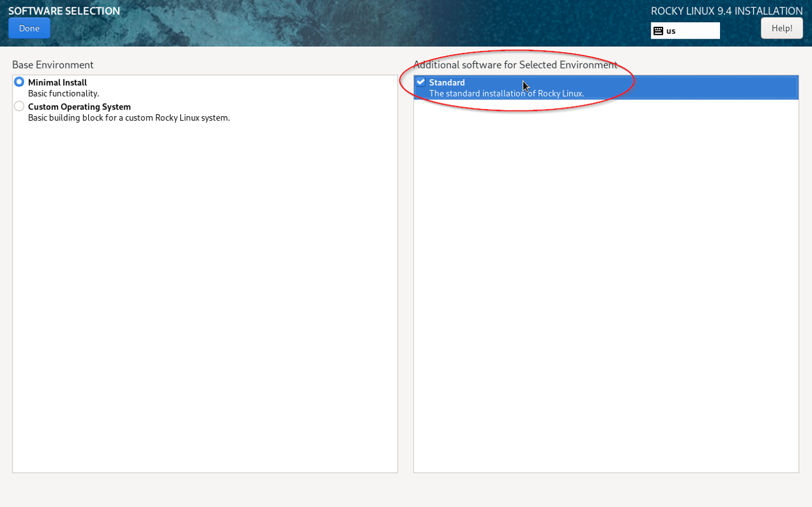Click the ROCKY LINUX 9.4 INSTALLATION label
The height and width of the screenshot is (507, 812).
pos(726,10)
